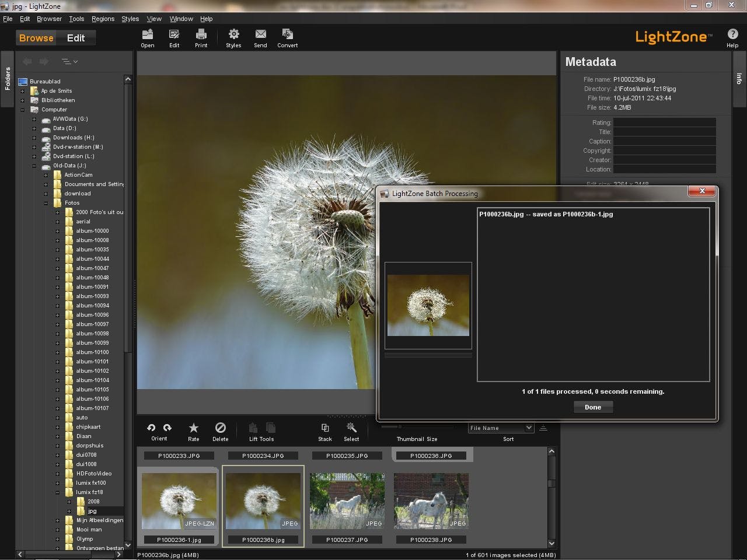The image size is (747, 560).
Task: Click the Open toolbar icon
Action: pos(148,34)
